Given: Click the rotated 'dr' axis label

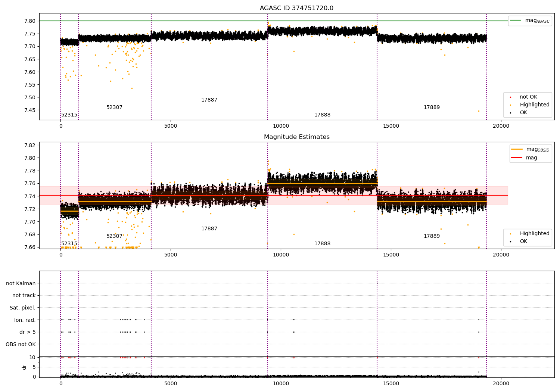Looking at the screenshot, I should click(24, 367).
